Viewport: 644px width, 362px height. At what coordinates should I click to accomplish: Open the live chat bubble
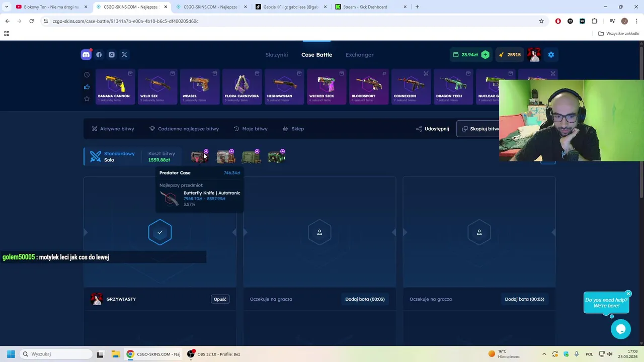click(621, 329)
